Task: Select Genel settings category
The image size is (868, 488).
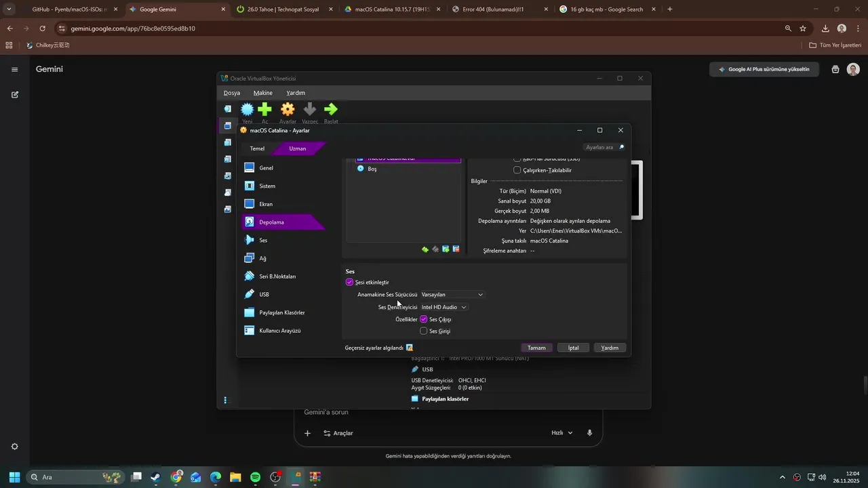Action: click(283, 167)
